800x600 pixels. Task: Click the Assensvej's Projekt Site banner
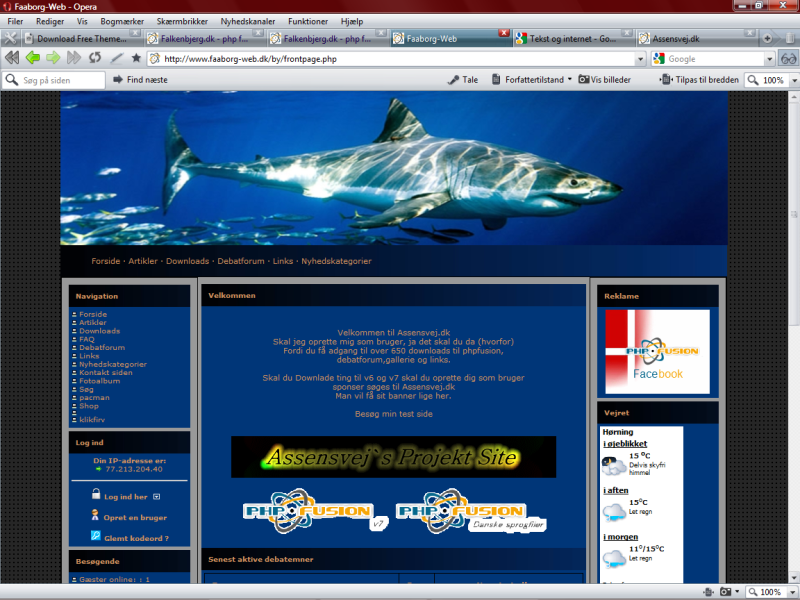[x=393, y=457]
